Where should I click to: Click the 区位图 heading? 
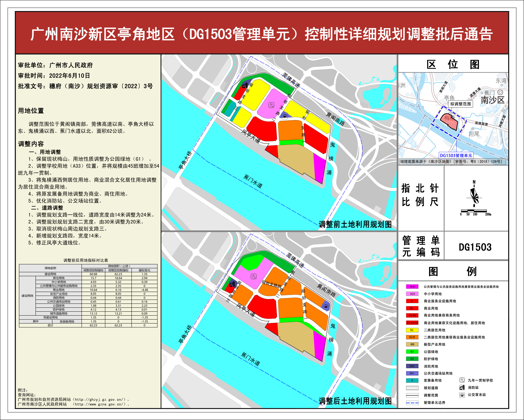pos(453,65)
